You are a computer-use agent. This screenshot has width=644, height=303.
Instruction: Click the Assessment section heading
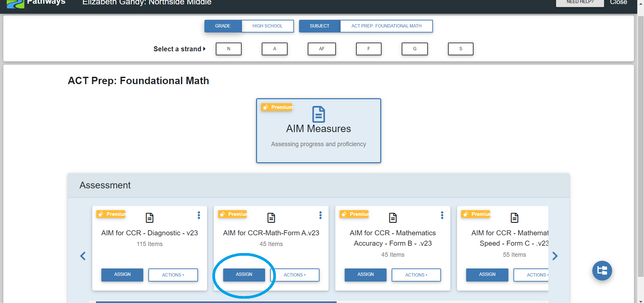point(105,185)
